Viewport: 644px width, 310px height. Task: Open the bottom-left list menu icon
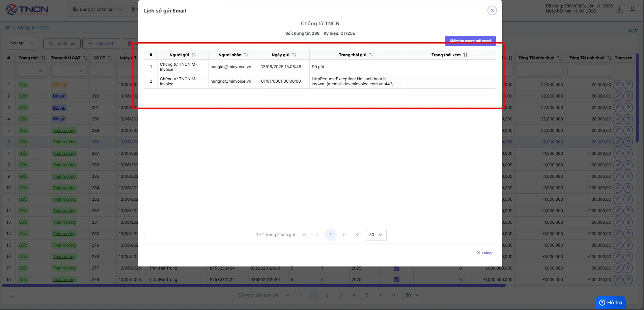[x=12, y=295]
